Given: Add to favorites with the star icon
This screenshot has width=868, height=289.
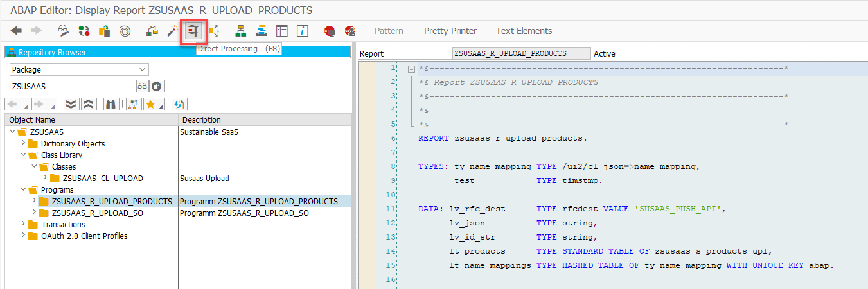Looking at the screenshot, I should (150, 104).
